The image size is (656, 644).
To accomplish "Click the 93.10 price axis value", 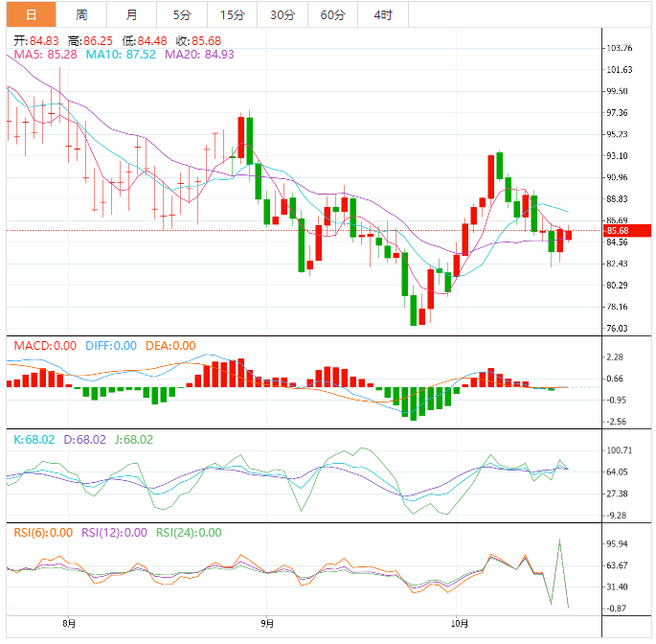I will tap(617, 156).
